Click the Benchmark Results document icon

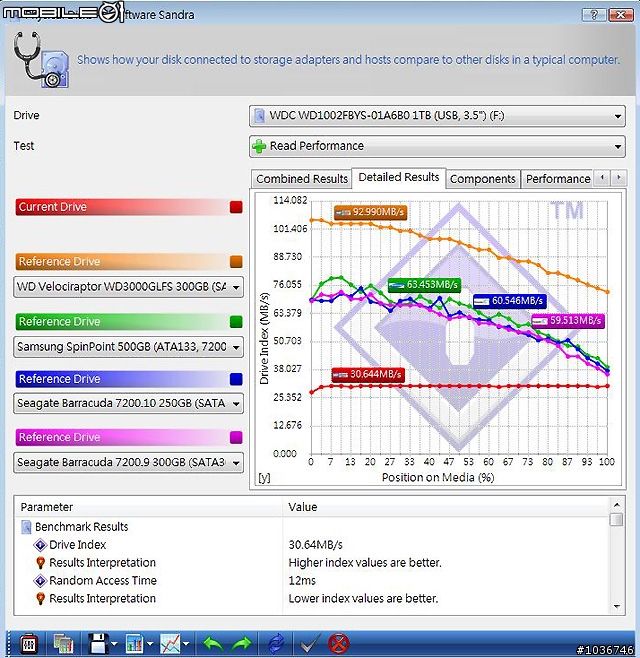[x=26, y=527]
